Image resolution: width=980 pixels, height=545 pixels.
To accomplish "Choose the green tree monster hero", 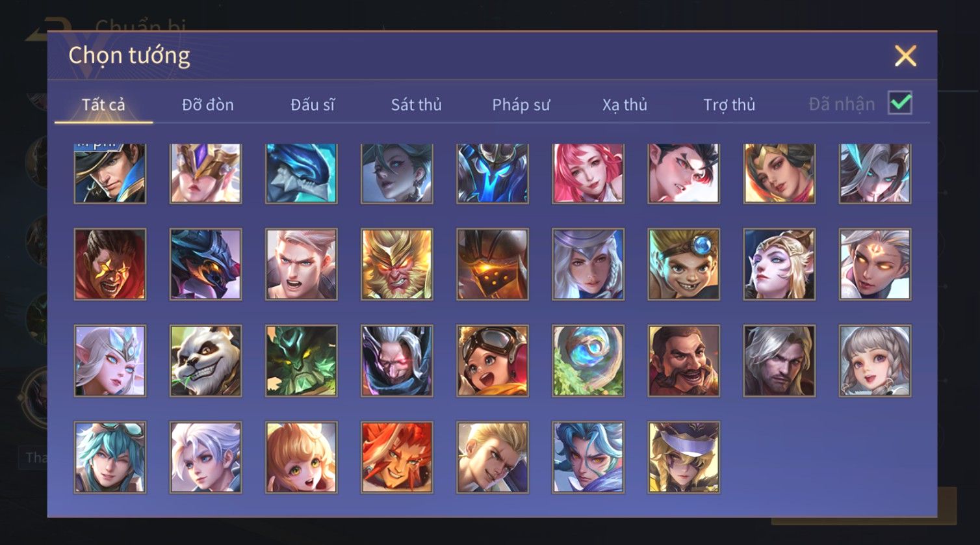I will tap(302, 361).
